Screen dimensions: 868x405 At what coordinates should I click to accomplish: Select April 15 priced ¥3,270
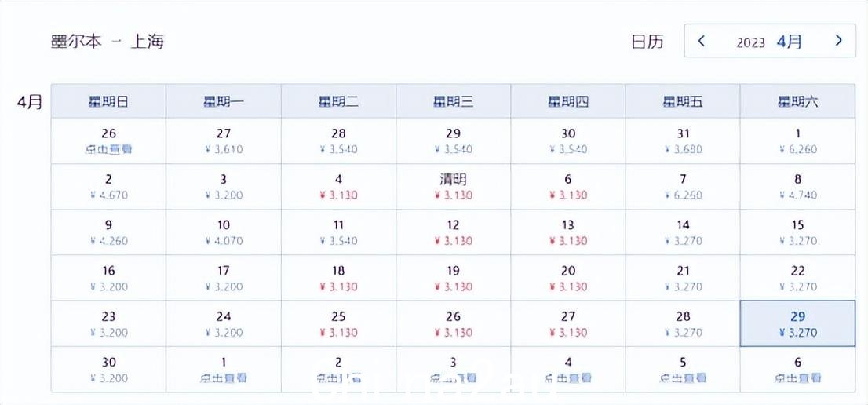click(797, 232)
